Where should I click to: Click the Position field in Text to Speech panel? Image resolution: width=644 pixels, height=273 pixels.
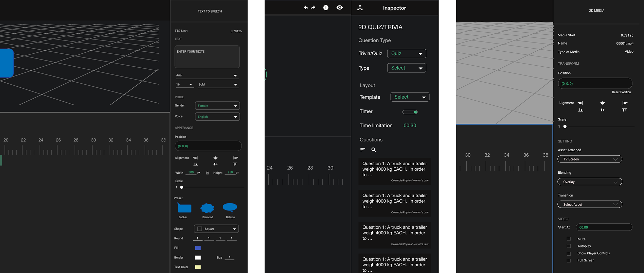point(208,146)
